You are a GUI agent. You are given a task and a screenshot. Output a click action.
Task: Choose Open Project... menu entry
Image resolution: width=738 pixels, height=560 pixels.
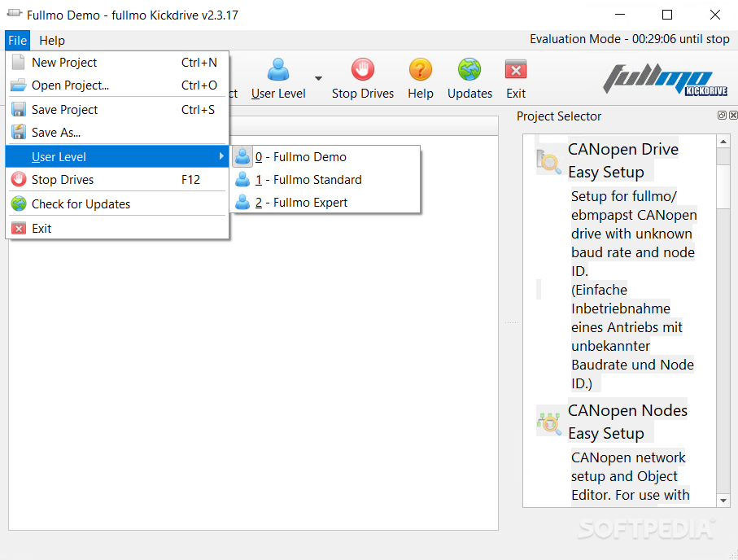116,85
